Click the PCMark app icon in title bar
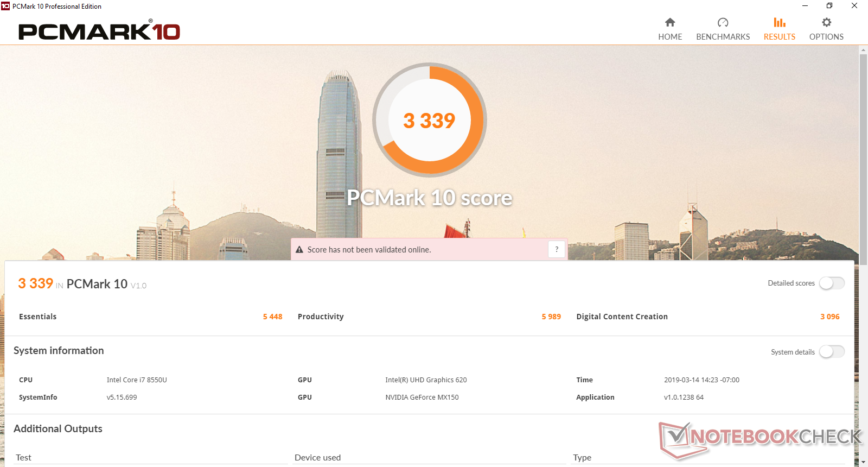The width and height of the screenshot is (868, 467). (5, 6)
